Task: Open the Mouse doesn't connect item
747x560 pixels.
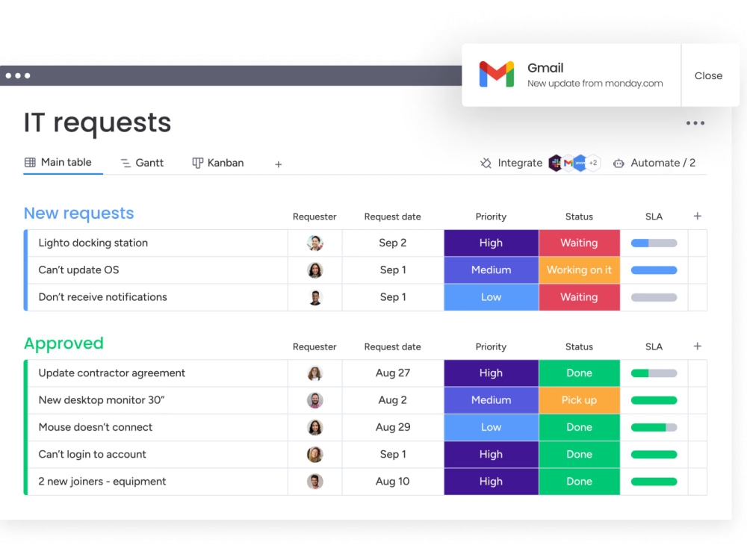Action: click(96, 427)
